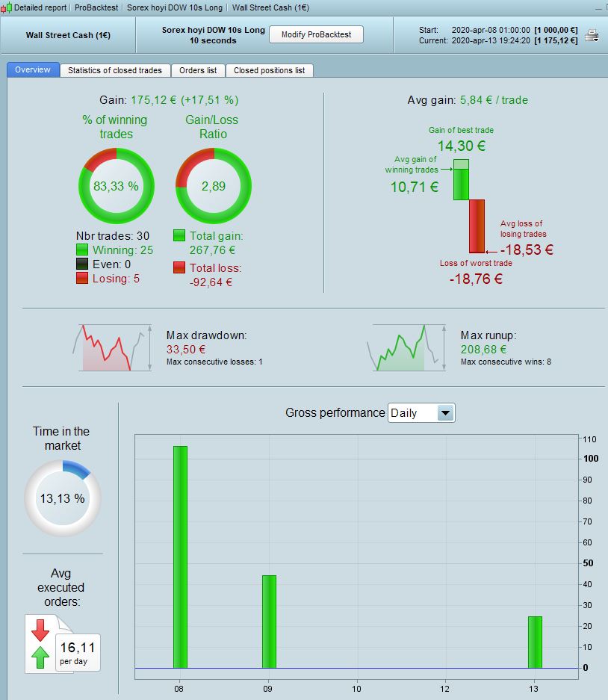The image size is (608, 700).
Task: Click the red Losing legend square
Action: click(x=82, y=278)
